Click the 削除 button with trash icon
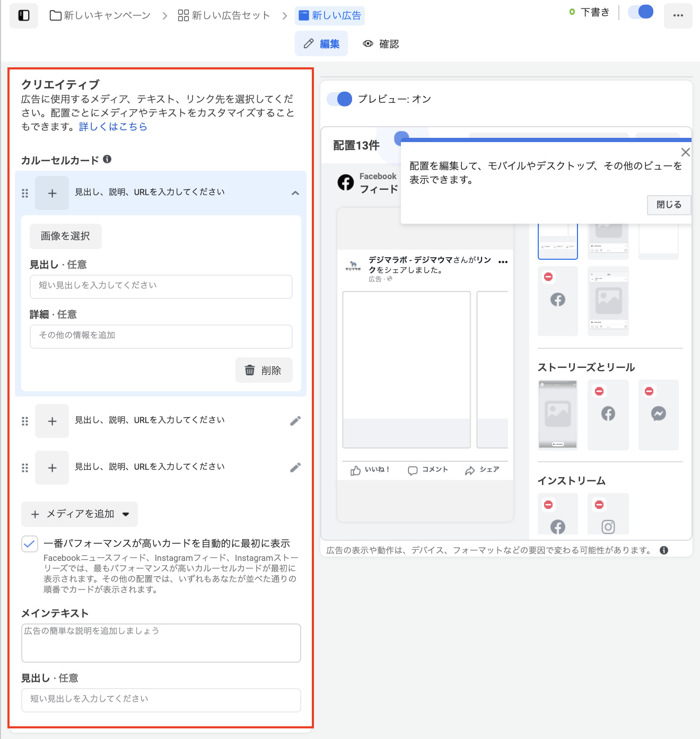The image size is (700, 739). 264,371
